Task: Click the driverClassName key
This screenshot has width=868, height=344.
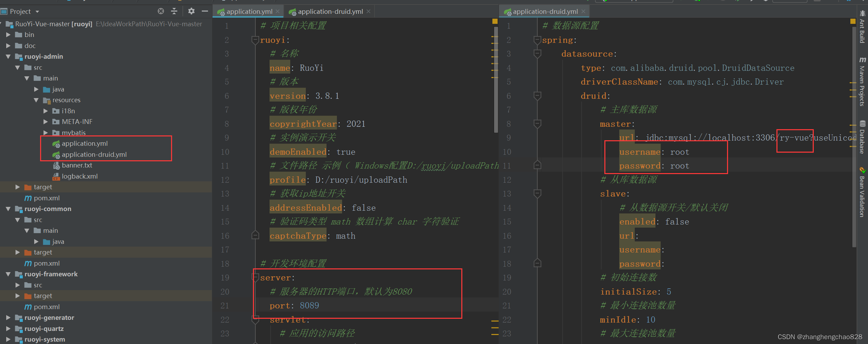Action: 619,82
